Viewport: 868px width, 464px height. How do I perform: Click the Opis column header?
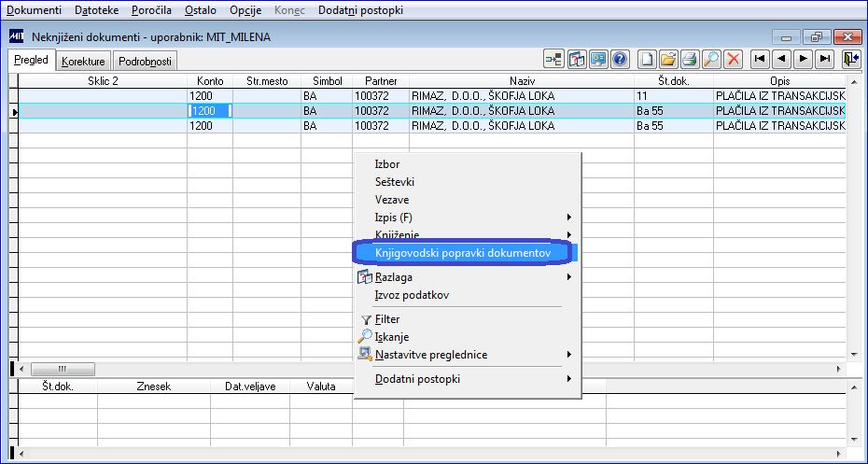[x=780, y=81]
